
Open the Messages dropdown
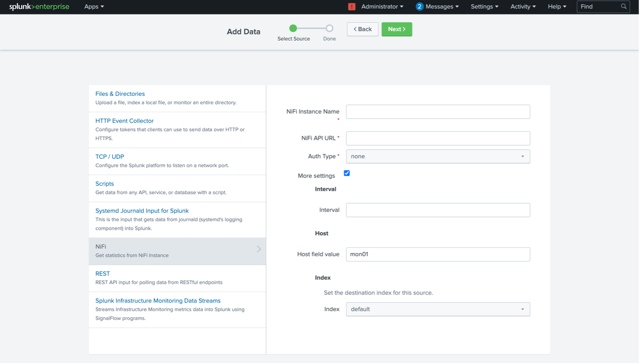442,7
